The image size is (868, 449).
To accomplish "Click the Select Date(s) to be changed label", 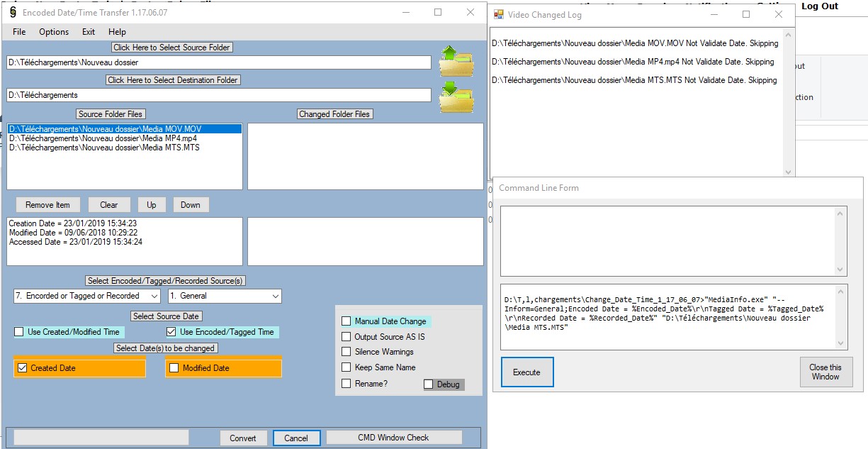I will 167,348.
